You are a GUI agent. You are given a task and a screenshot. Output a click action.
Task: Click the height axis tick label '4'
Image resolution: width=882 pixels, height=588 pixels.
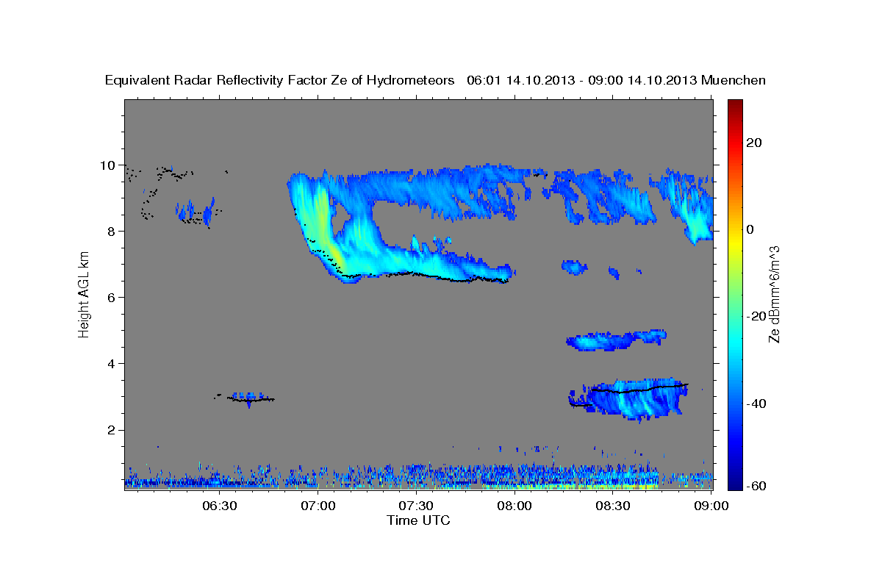pyautogui.click(x=113, y=364)
